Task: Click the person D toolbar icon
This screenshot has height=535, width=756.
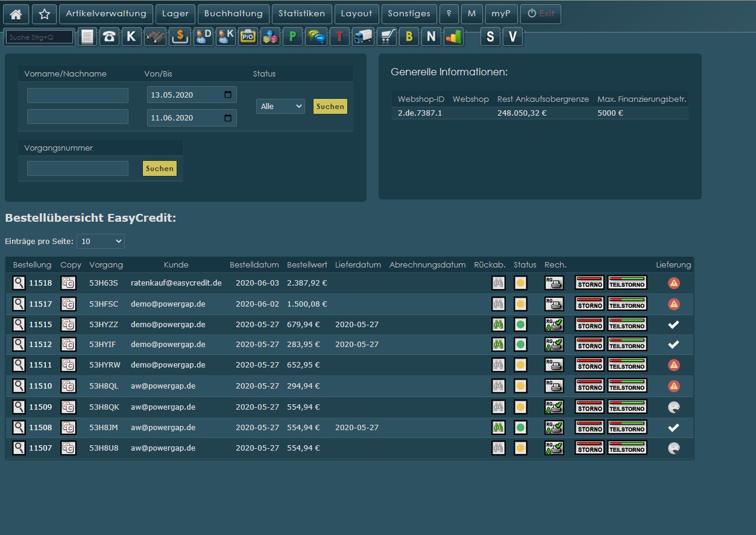Action: 203,37
